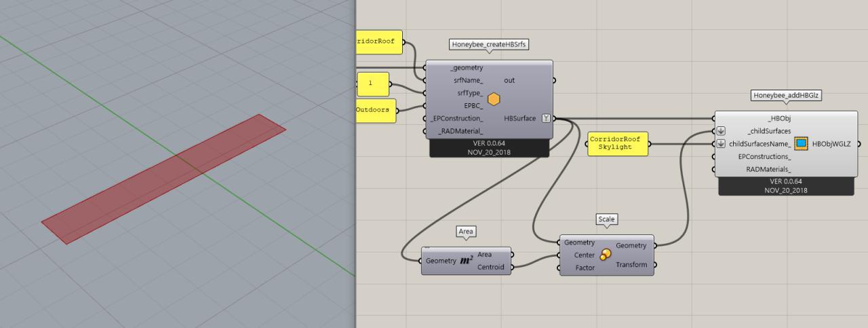Click the _childSurfaces input parameter
Viewport: 868px width, 328px height.
768,131
